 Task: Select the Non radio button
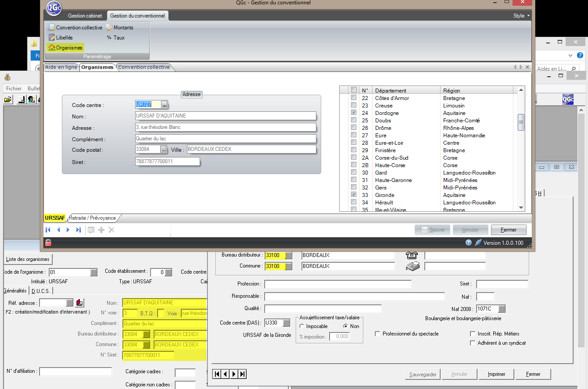pos(346,326)
